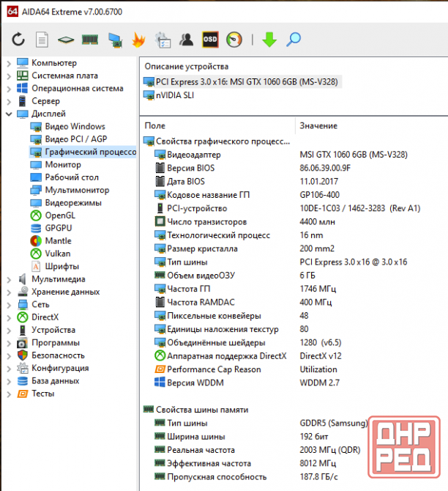
Task: Click the memory module toolbar icon
Action: pyautogui.click(x=90, y=40)
